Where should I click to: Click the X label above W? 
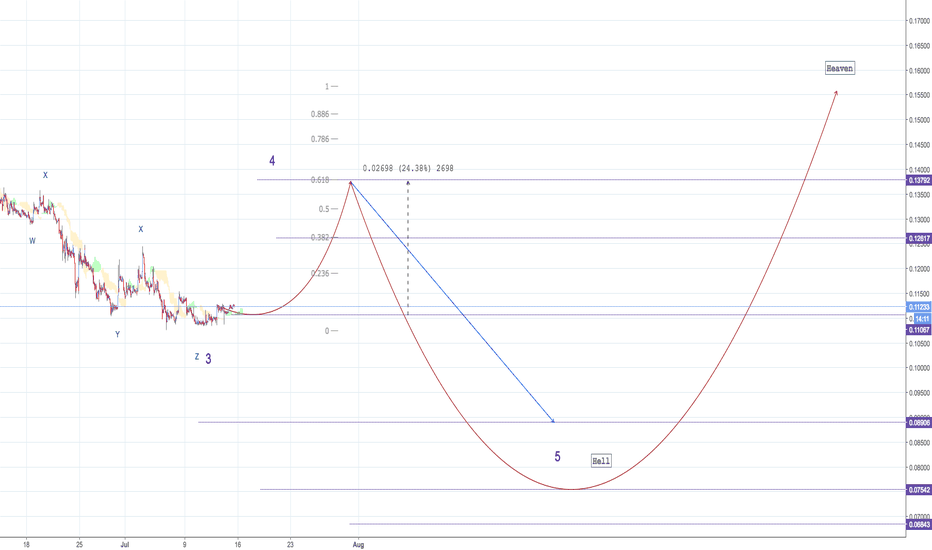(x=45, y=175)
